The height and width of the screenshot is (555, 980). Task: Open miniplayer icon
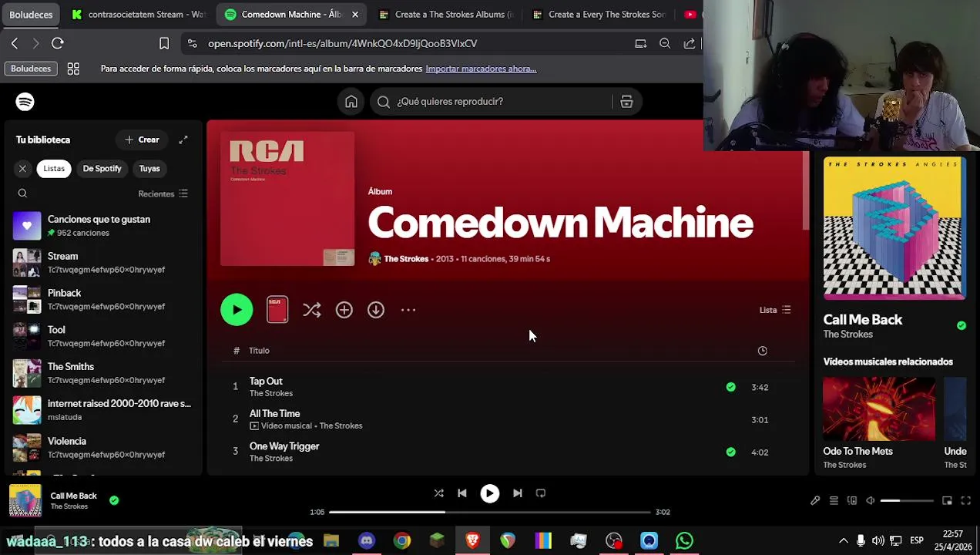pyautogui.click(x=947, y=501)
